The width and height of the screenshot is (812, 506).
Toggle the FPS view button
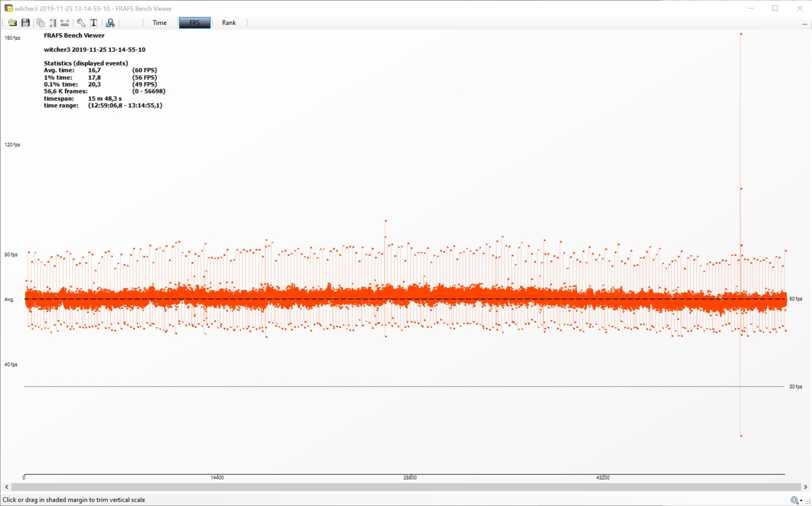coord(195,23)
